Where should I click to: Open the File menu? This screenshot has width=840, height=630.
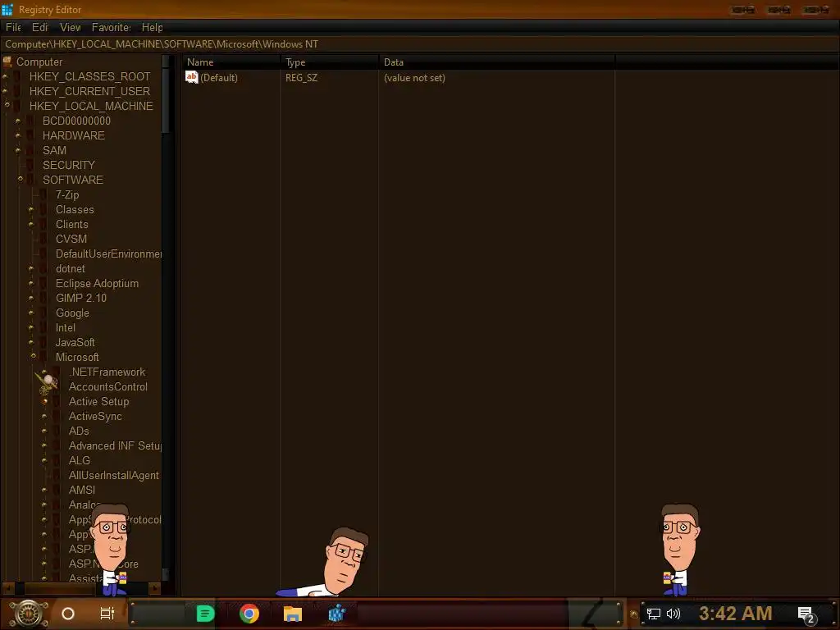(x=13, y=27)
